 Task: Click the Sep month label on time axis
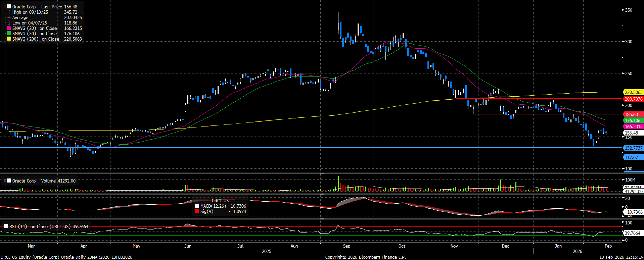347,246
